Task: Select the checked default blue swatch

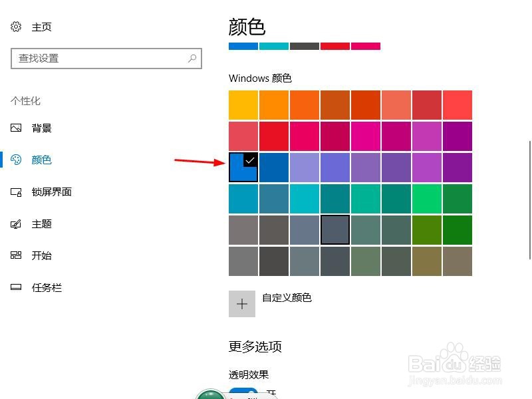Action: [x=243, y=168]
